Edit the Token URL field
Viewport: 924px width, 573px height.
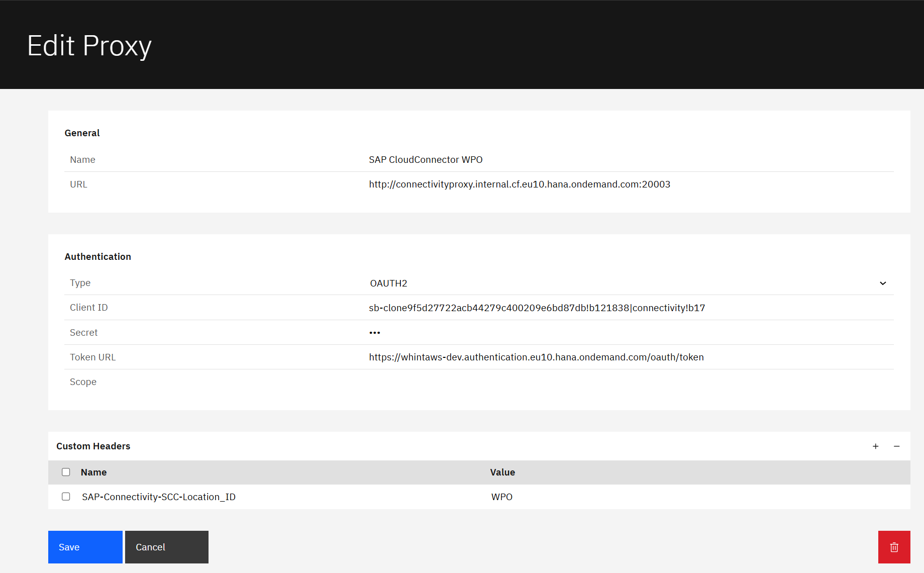point(628,357)
